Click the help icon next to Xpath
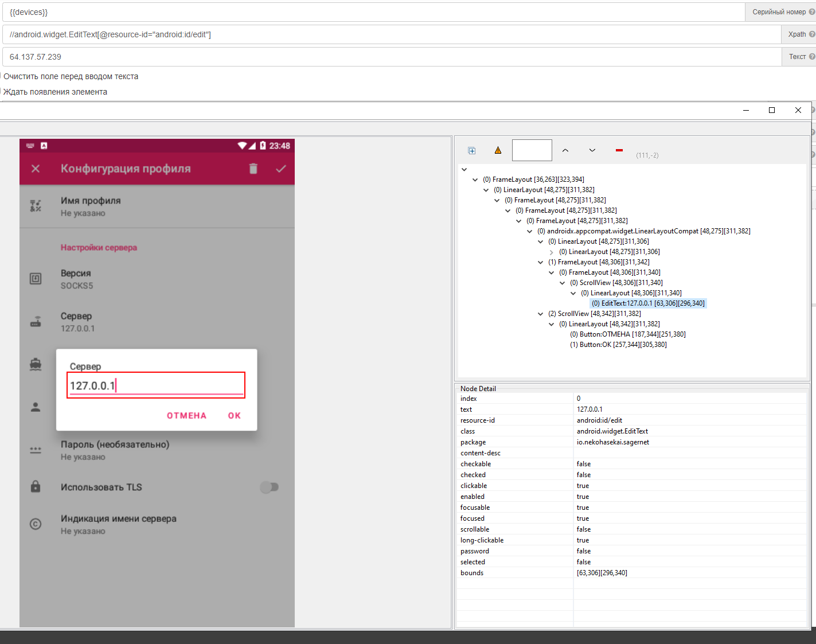 811,34
